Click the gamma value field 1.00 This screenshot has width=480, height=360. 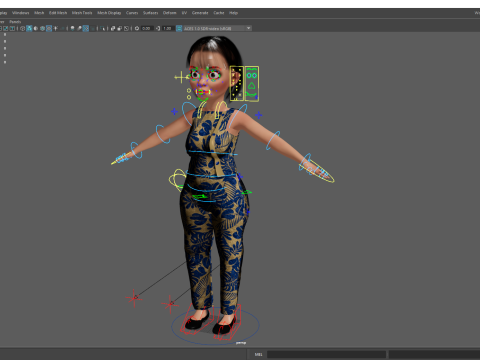pyautogui.click(x=168, y=28)
